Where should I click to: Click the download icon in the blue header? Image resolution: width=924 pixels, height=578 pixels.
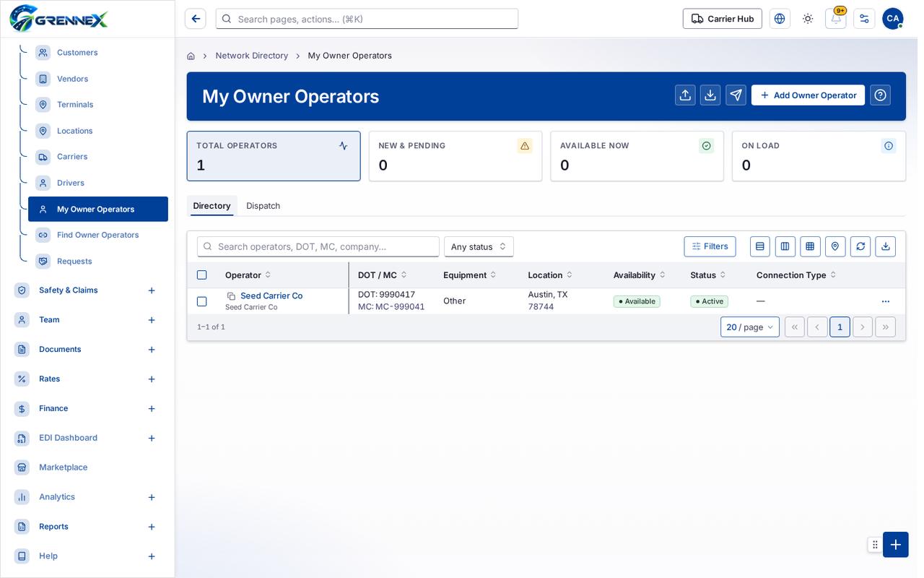tap(710, 95)
